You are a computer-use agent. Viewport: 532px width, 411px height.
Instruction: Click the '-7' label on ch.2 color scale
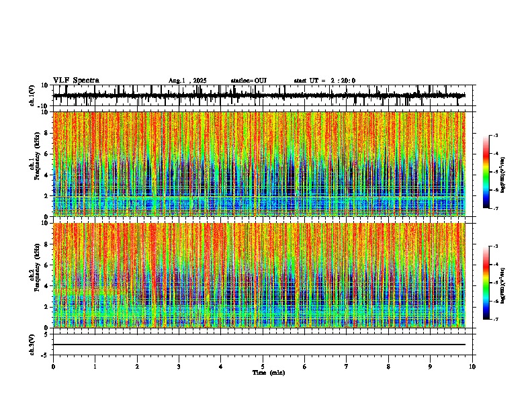(x=496, y=319)
